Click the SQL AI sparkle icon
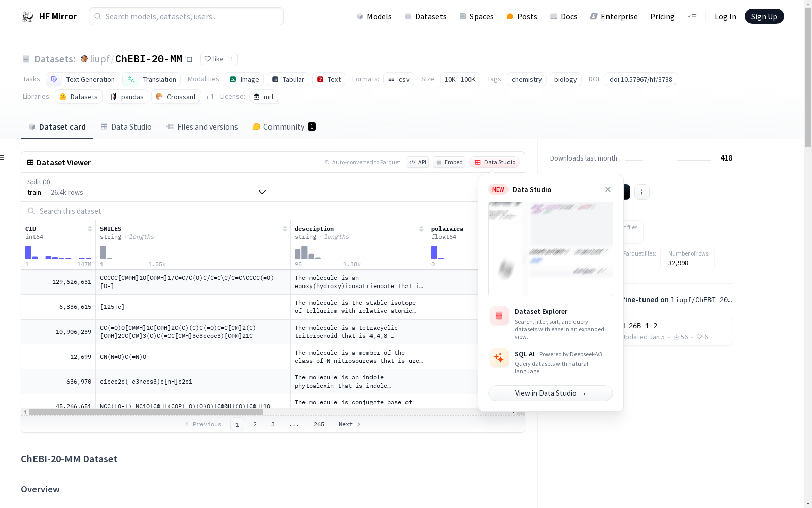 point(499,358)
